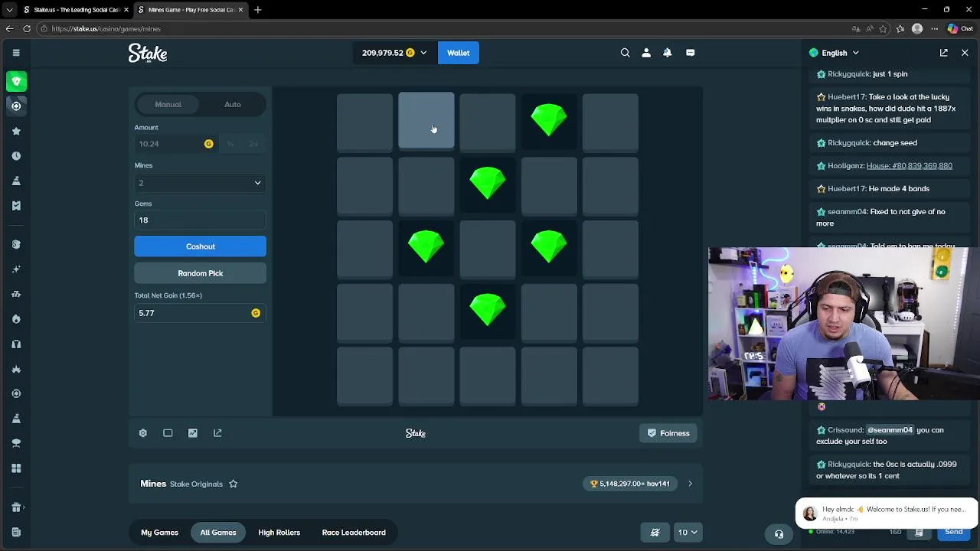
Task: Click the sparkle sidebar icon
Action: [x=16, y=269]
